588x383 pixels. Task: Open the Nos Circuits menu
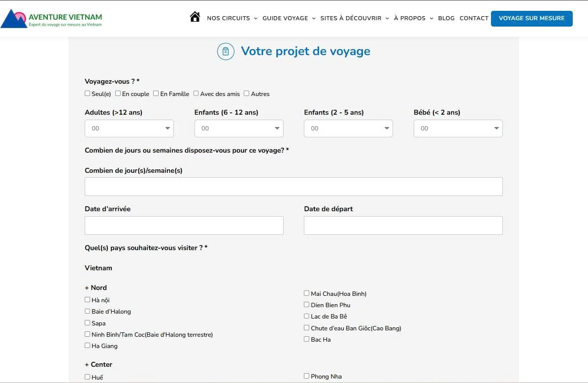point(229,18)
